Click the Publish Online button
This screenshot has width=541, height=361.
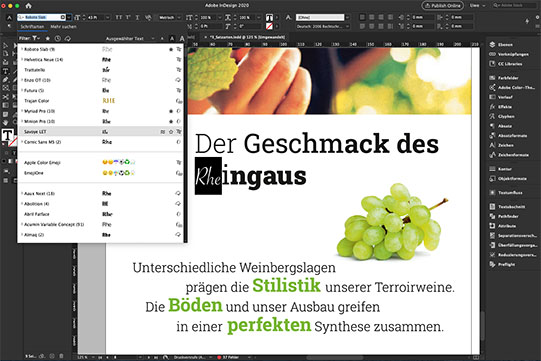[443, 6]
